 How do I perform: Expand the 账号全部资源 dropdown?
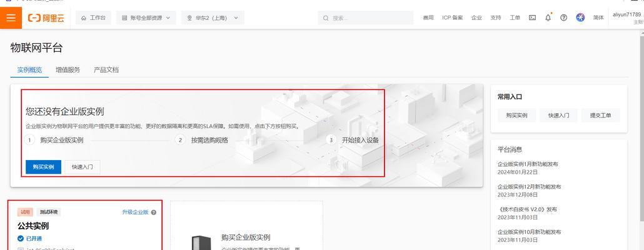146,17
